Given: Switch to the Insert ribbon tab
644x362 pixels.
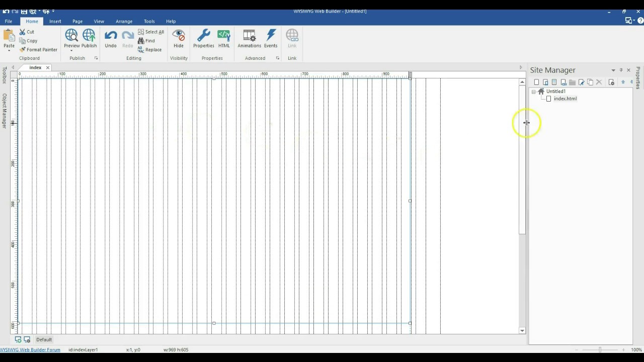Looking at the screenshot, I should tap(55, 21).
